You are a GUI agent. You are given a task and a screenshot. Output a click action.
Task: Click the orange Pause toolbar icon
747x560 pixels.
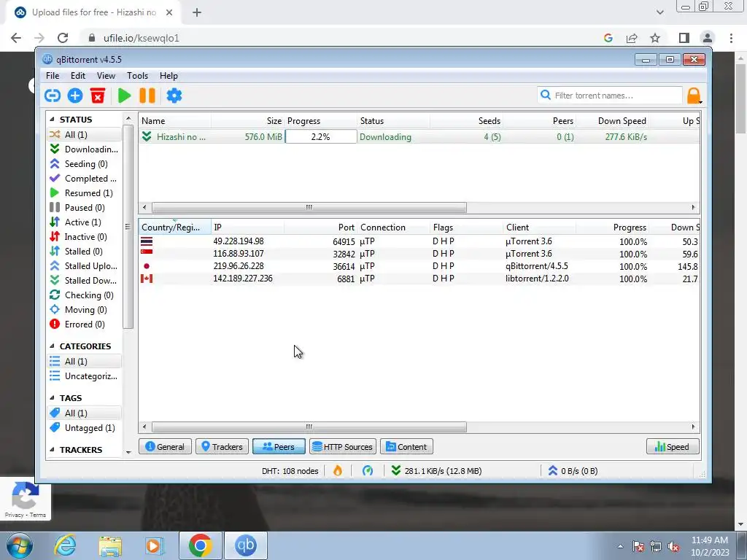tap(147, 96)
